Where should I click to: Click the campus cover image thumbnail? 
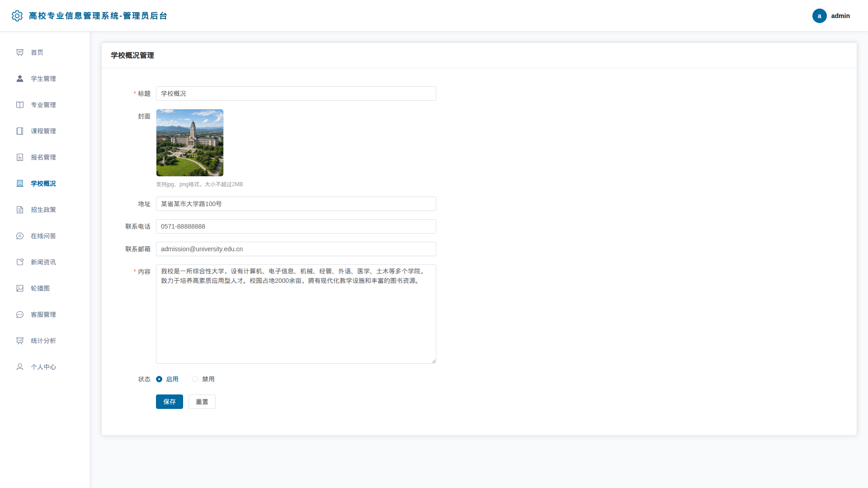pyautogui.click(x=190, y=143)
